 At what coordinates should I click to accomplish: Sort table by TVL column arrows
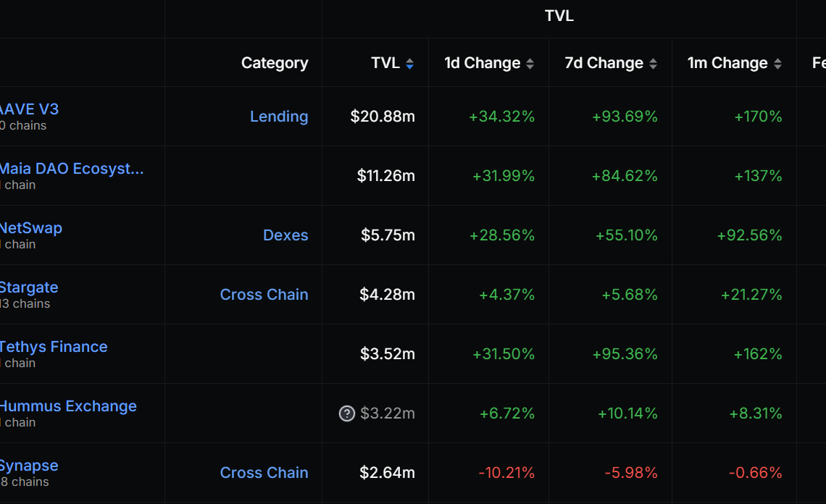[x=409, y=64]
